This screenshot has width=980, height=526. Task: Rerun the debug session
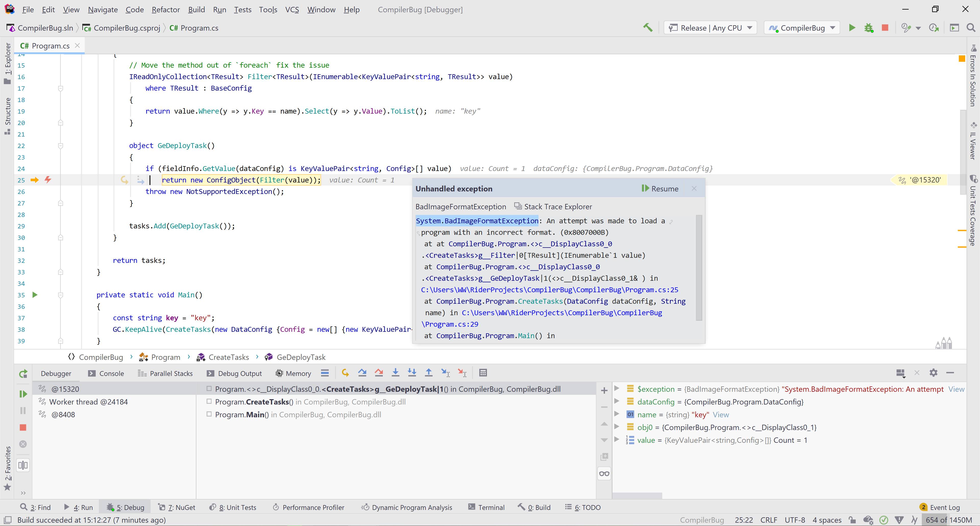click(23, 373)
